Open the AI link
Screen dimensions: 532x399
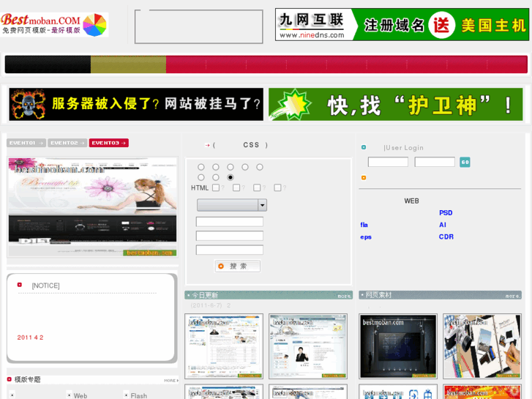point(443,225)
